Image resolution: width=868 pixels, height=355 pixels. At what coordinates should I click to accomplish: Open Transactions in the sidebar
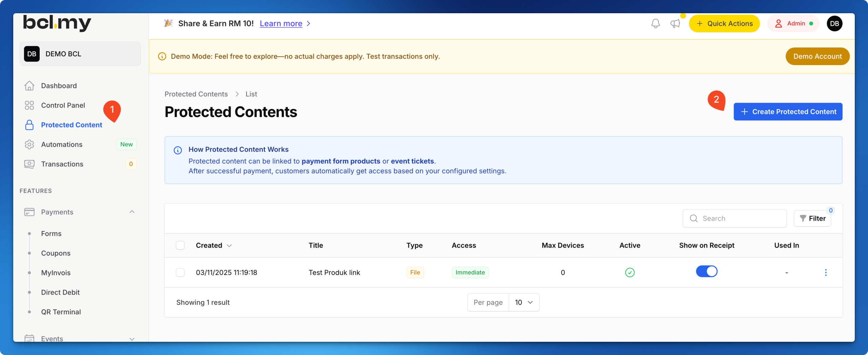point(62,164)
